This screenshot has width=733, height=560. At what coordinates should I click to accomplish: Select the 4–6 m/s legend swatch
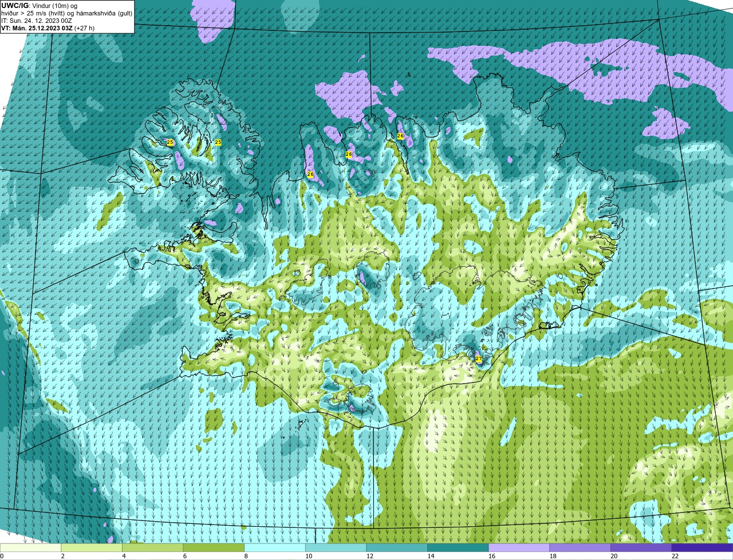click(x=152, y=548)
